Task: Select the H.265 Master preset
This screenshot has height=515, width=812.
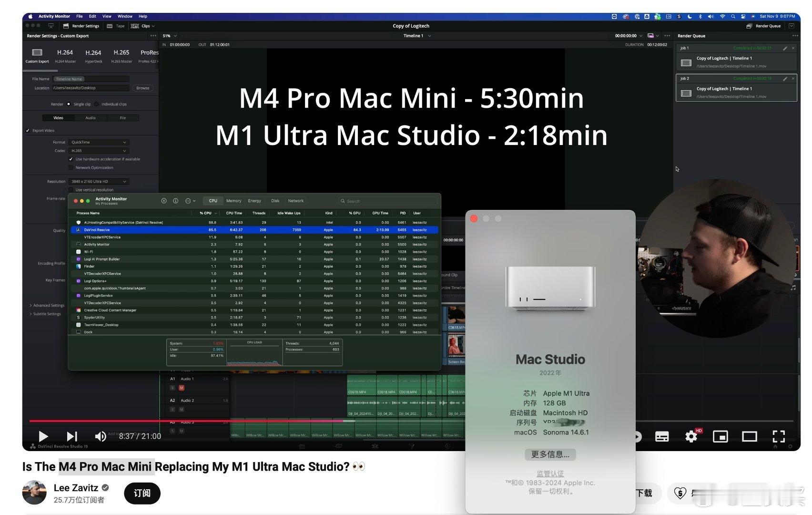Action: tap(122, 55)
